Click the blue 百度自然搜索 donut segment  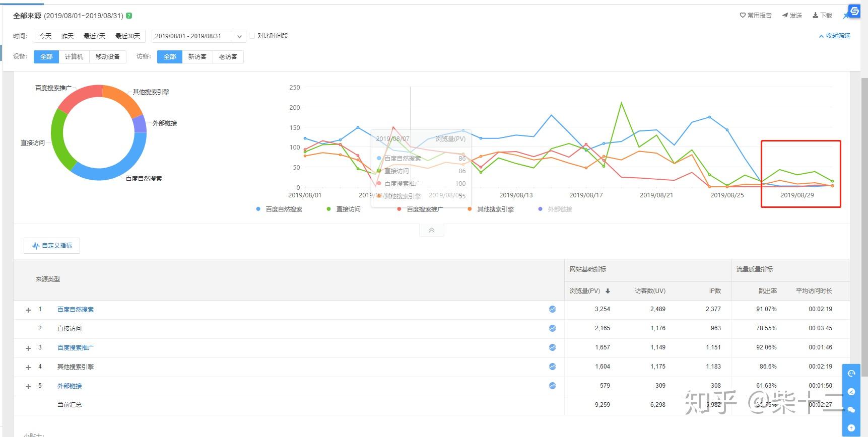[115, 170]
